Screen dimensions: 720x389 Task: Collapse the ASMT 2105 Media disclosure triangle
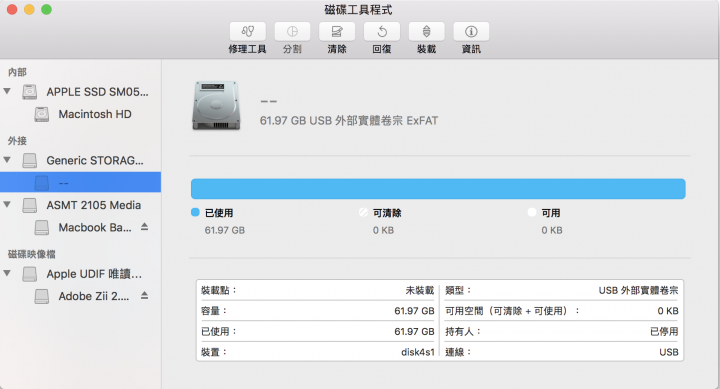tap(7, 204)
